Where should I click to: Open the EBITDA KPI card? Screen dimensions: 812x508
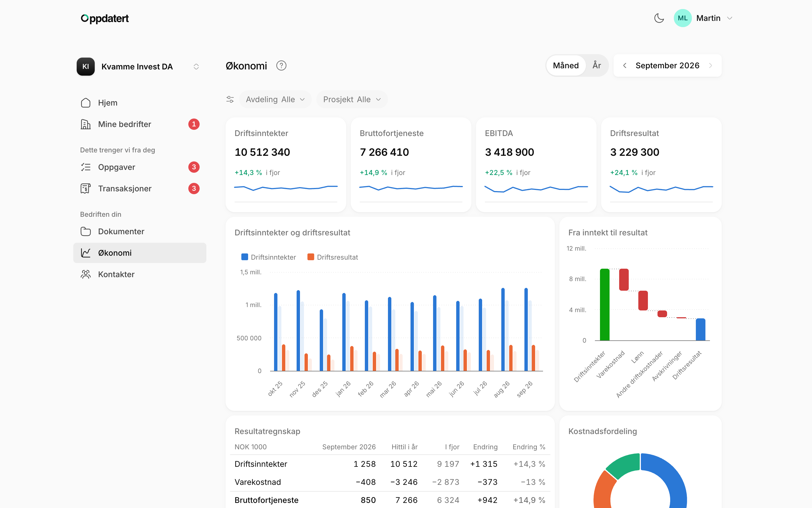[536, 165]
